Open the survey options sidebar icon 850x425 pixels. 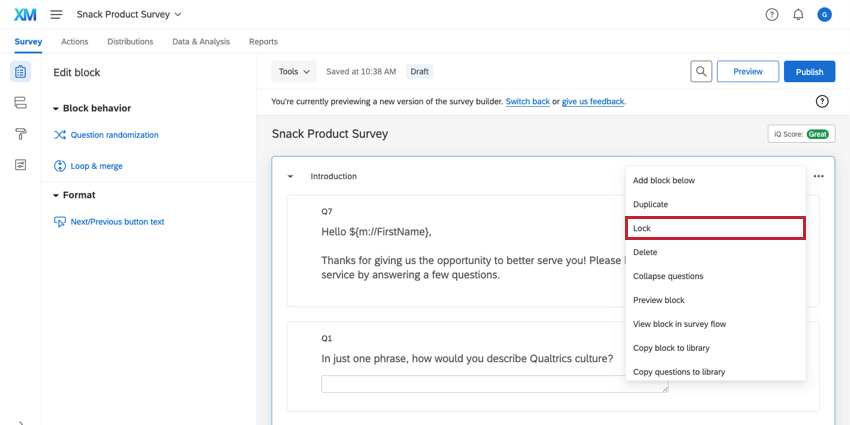click(x=21, y=165)
